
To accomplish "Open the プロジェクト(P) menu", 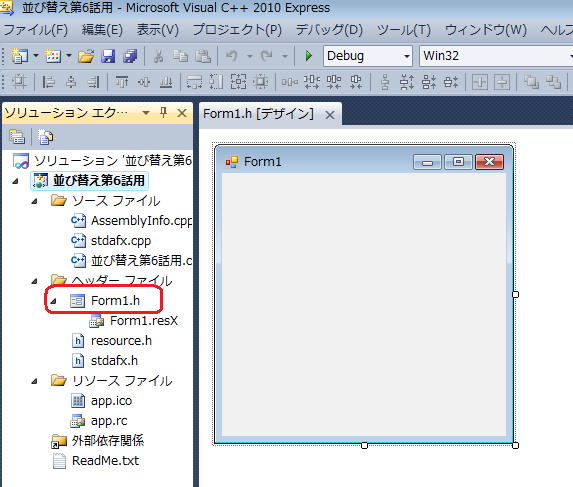I will click(x=237, y=30).
